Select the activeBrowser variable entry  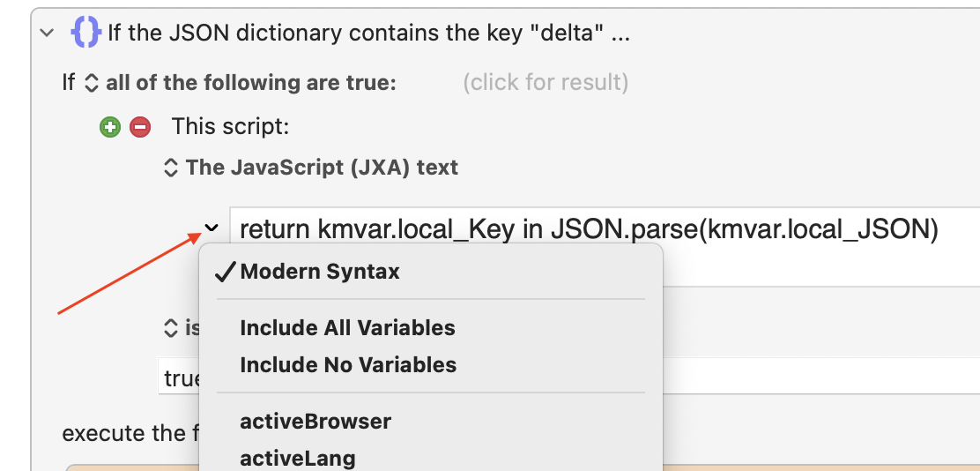pos(315,422)
